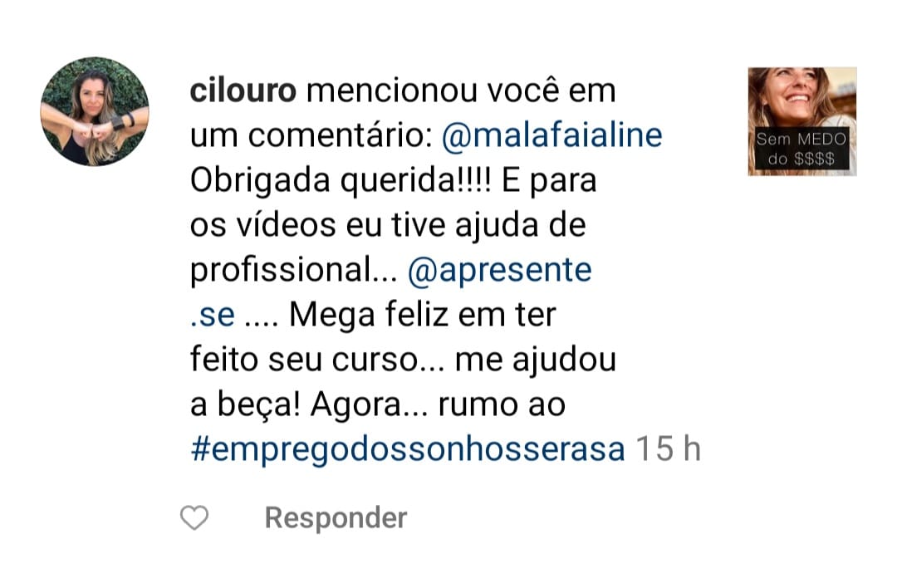Like the comment with the heart icon
Screen dimensions: 897x588
pyautogui.click(x=194, y=517)
